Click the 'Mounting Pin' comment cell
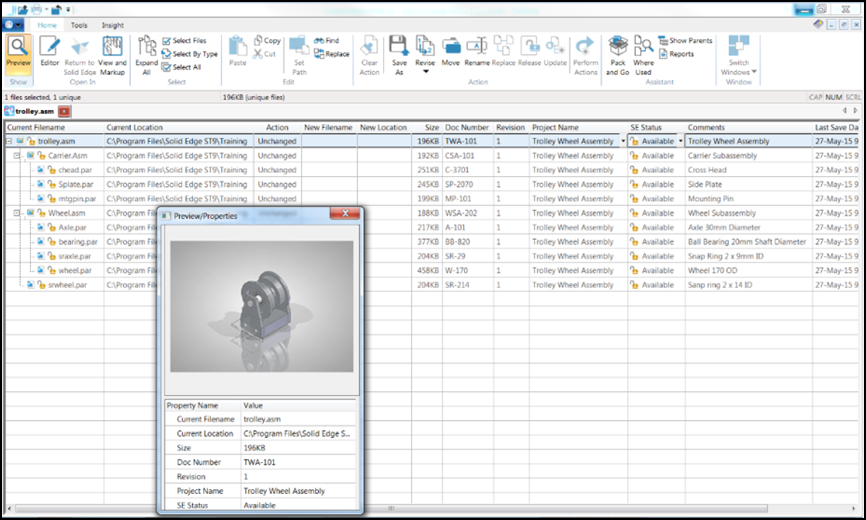This screenshot has width=866, height=520. 710,199
